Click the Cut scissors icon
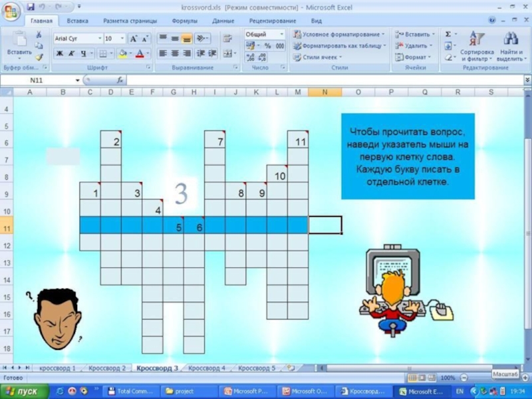This screenshot has height=399, width=532. (39, 35)
